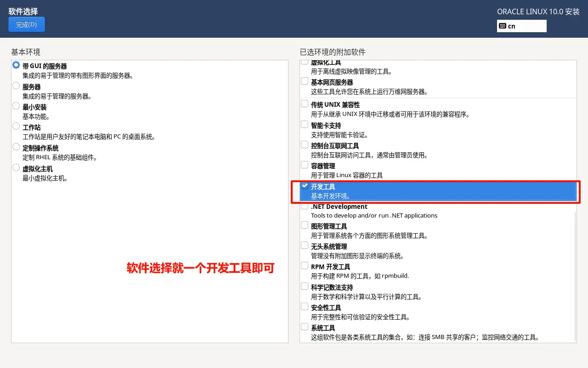588x368 pixels.
Task: Enable .NET Development tools
Action: click(x=305, y=206)
